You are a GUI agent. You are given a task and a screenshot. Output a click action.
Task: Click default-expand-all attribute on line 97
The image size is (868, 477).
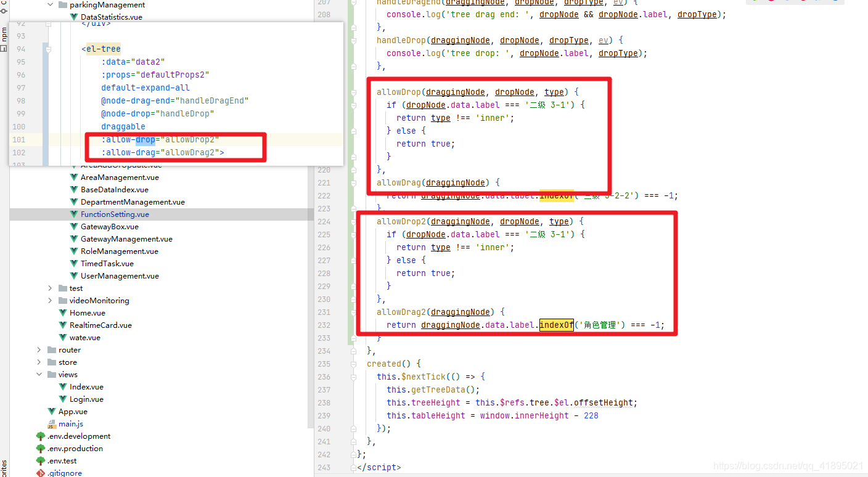tap(145, 88)
